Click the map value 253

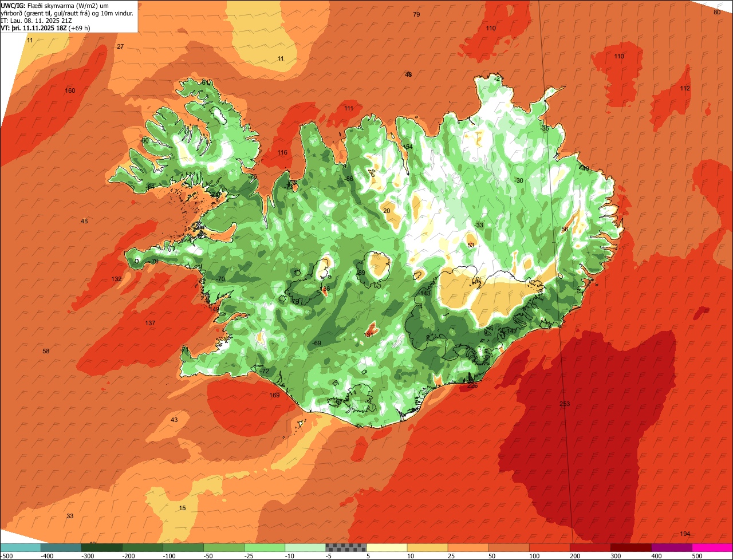[565, 404]
